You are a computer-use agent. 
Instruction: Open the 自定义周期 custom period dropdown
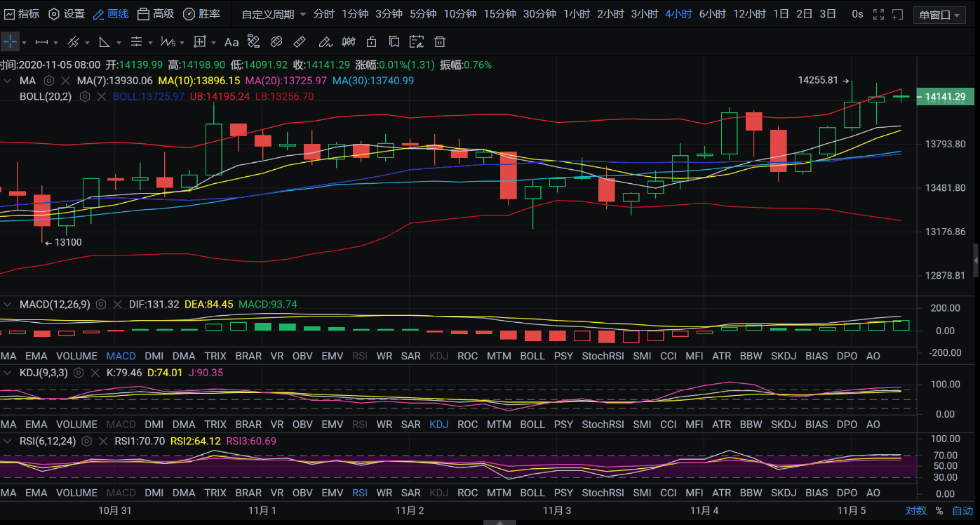pos(274,14)
